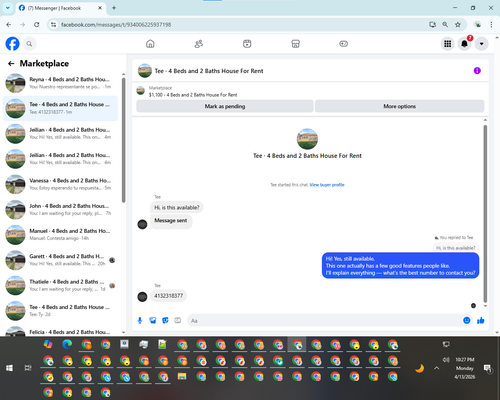Viewport: 500px width, 400px height.
Task: Open File Explorer in the taskbar
Action: (x=182, y=376)
